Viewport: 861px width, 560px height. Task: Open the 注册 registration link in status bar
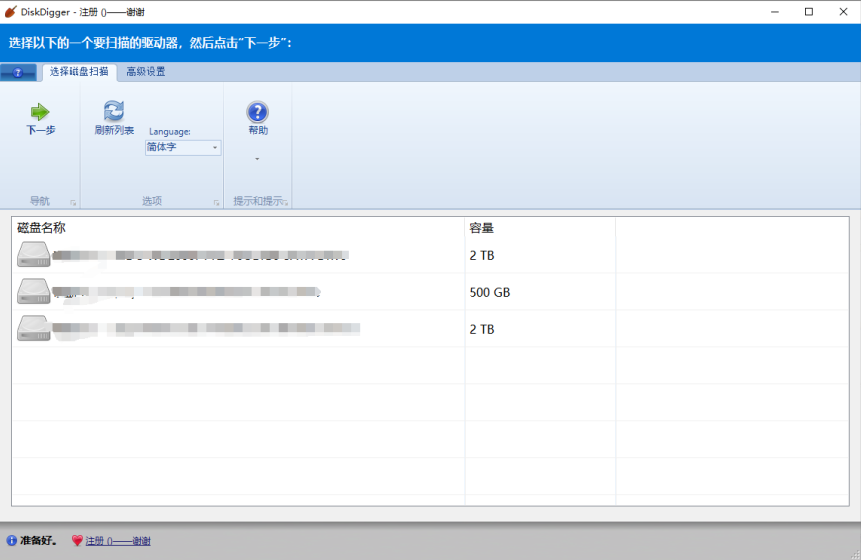click(118, 541)
